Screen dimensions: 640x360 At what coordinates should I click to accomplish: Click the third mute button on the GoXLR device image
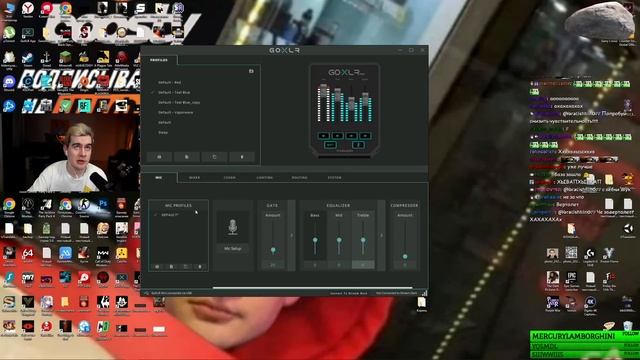tap(351, 135)
